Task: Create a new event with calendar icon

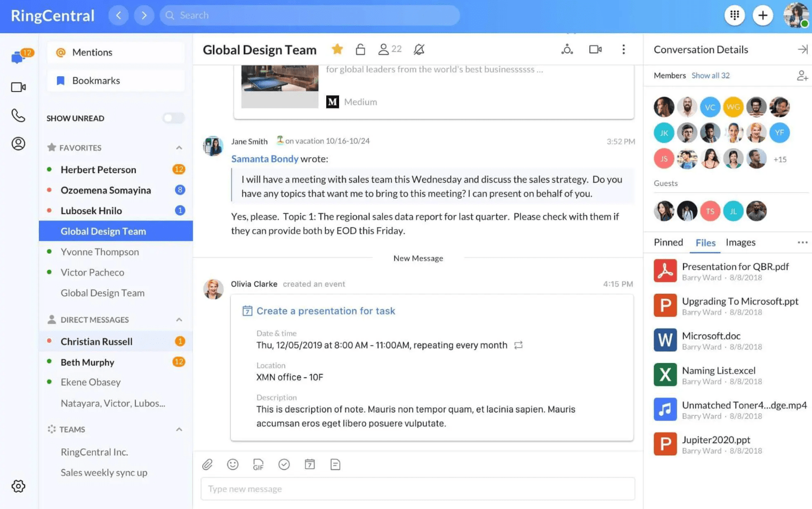Action: (310, 464)
